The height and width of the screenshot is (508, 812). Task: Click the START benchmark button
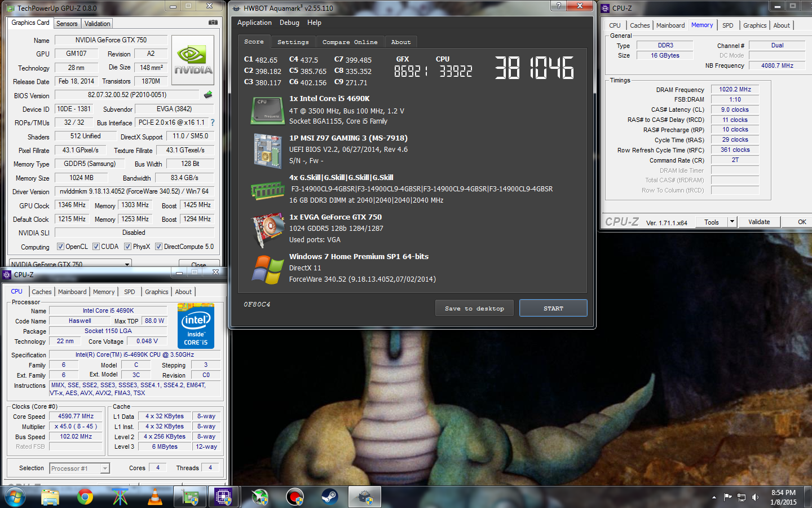pos(553,308)
